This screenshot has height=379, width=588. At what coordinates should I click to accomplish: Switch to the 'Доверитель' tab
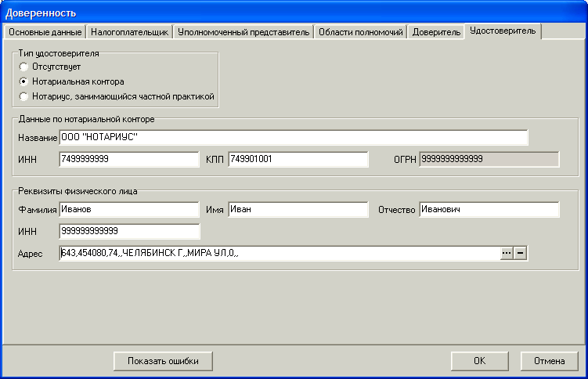point(436,32)
